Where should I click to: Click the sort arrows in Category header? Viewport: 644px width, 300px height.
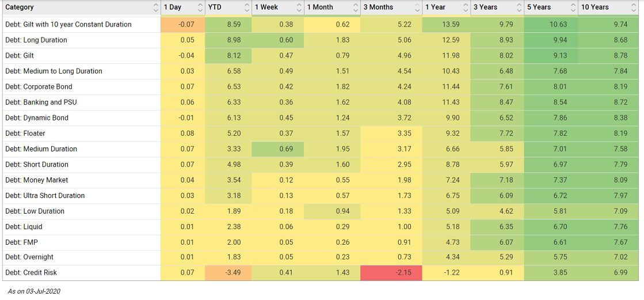pos(156,7)
